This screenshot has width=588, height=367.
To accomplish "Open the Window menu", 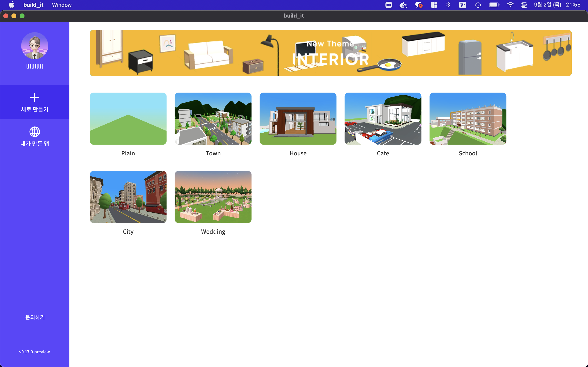I will [x=62, y=5].
